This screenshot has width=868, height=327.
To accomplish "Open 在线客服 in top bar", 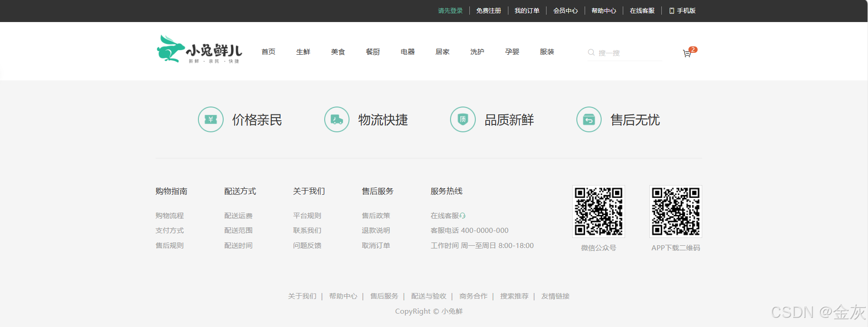I will pos(642,11).
